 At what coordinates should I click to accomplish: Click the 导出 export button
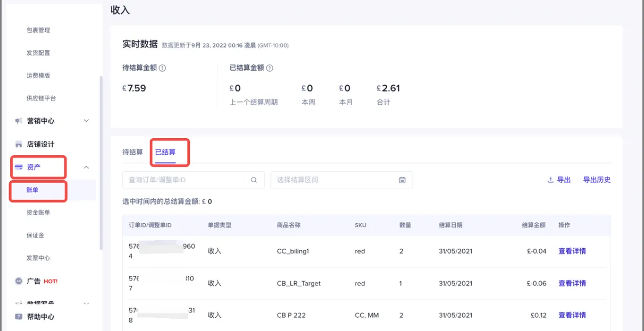click(x=559, y=180)
